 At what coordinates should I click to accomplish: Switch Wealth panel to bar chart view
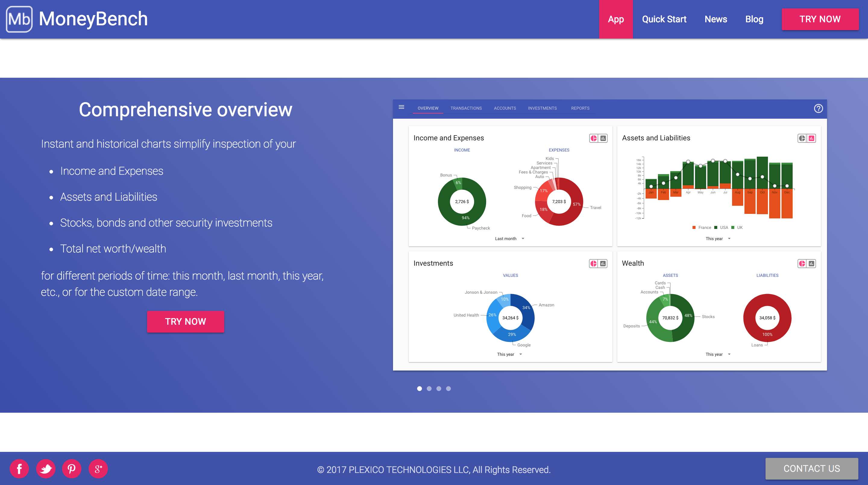pos(811,263)
